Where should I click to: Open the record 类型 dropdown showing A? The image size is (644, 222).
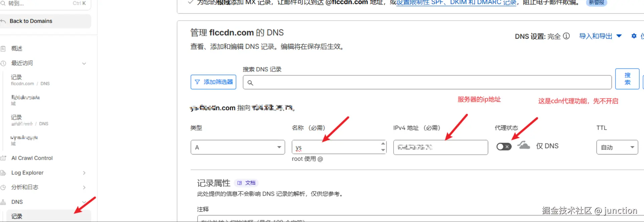238,147
